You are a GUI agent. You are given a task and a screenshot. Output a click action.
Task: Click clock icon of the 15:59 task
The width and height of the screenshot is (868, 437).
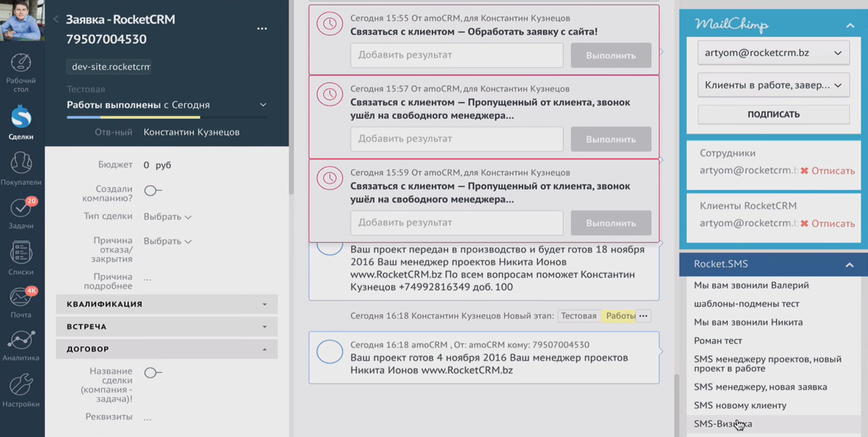pos(329,178)
